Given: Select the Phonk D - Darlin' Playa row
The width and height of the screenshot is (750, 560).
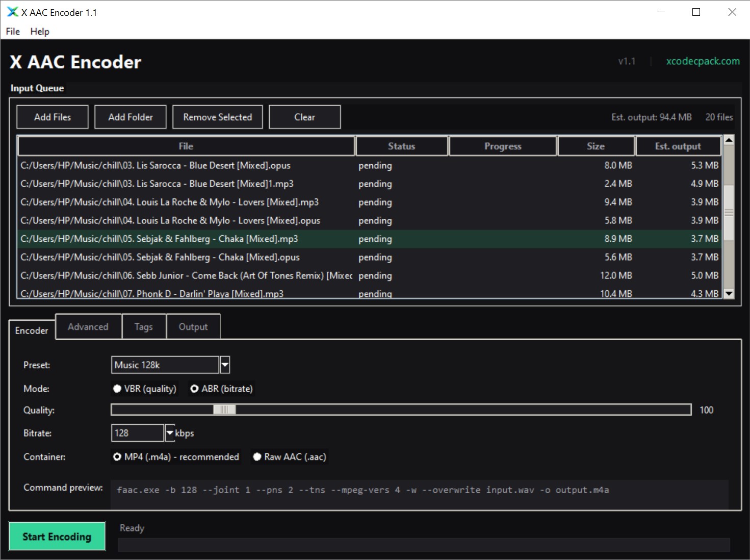Looking at the screenshot, I should point(370,292).
